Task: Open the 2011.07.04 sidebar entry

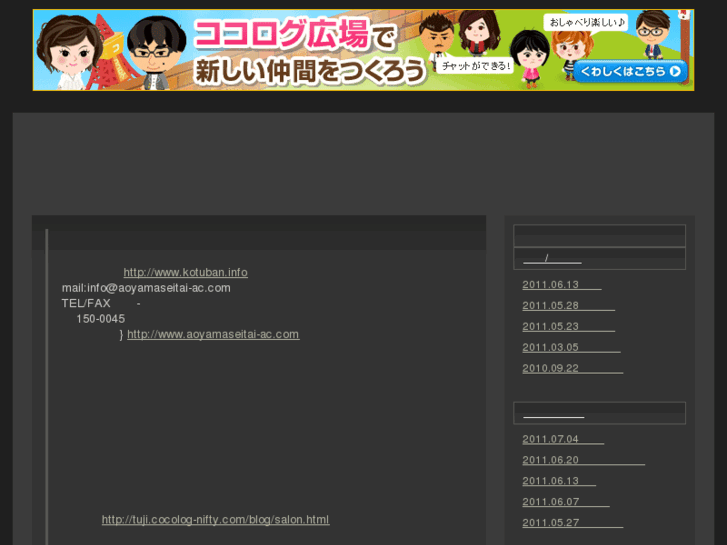Action: coord(563,439)
